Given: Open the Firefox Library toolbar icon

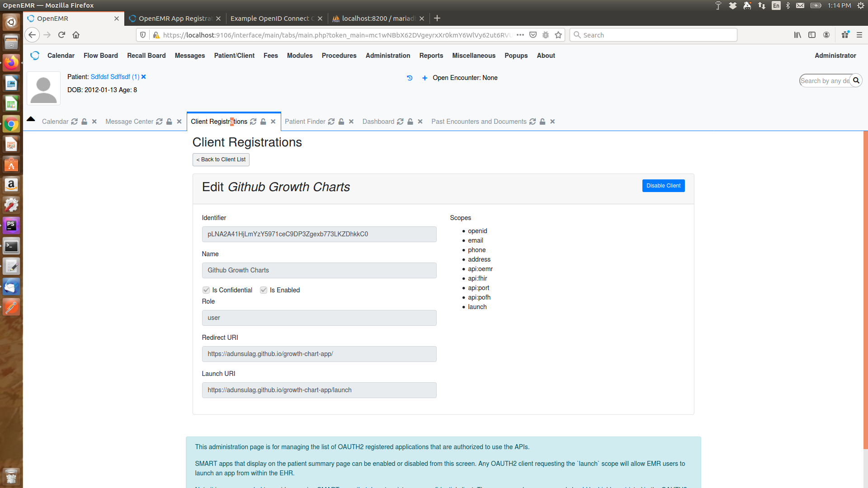Looking at the screenshot, I should (797, 35).
